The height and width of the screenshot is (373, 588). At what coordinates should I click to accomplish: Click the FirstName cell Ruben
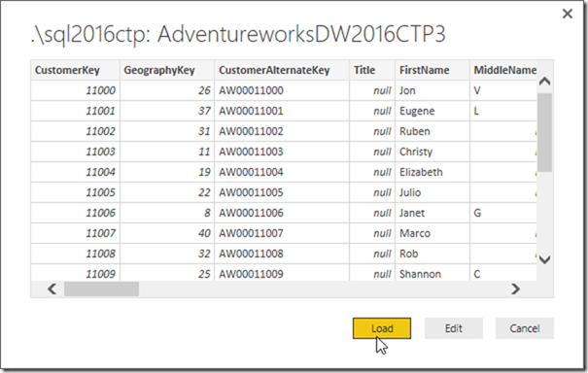[x=432, y=131]
